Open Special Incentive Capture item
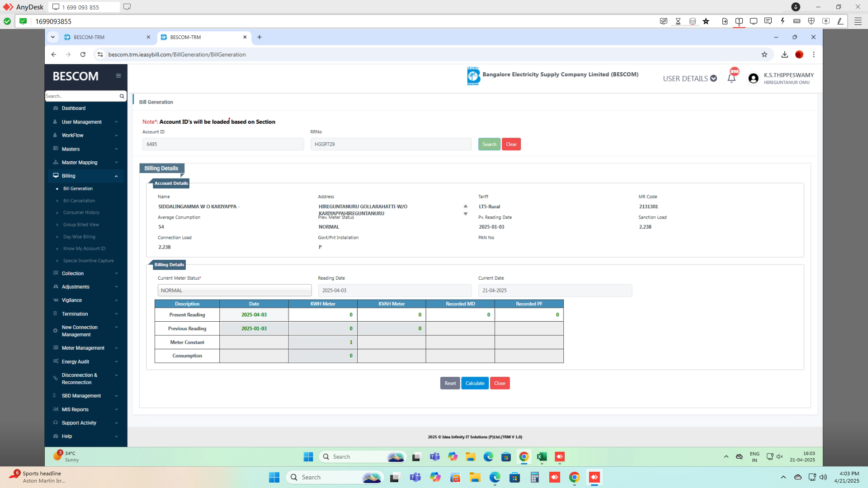Screen dimensions: 868x488 88,261
